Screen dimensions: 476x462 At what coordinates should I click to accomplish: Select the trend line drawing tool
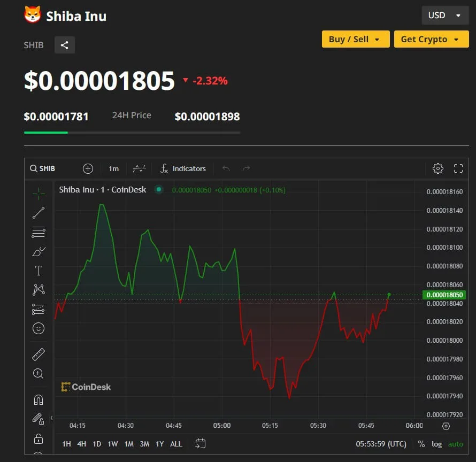[x=39, y=213]
